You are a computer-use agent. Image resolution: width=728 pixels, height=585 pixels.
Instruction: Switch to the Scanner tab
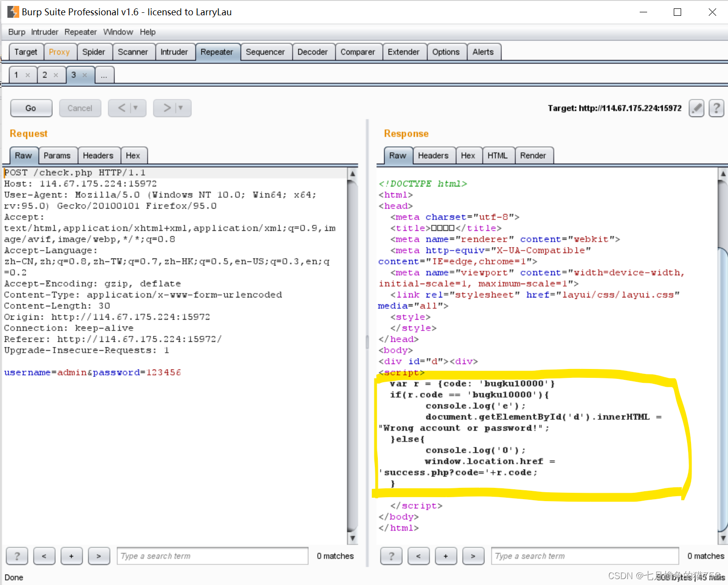point(133,52)
